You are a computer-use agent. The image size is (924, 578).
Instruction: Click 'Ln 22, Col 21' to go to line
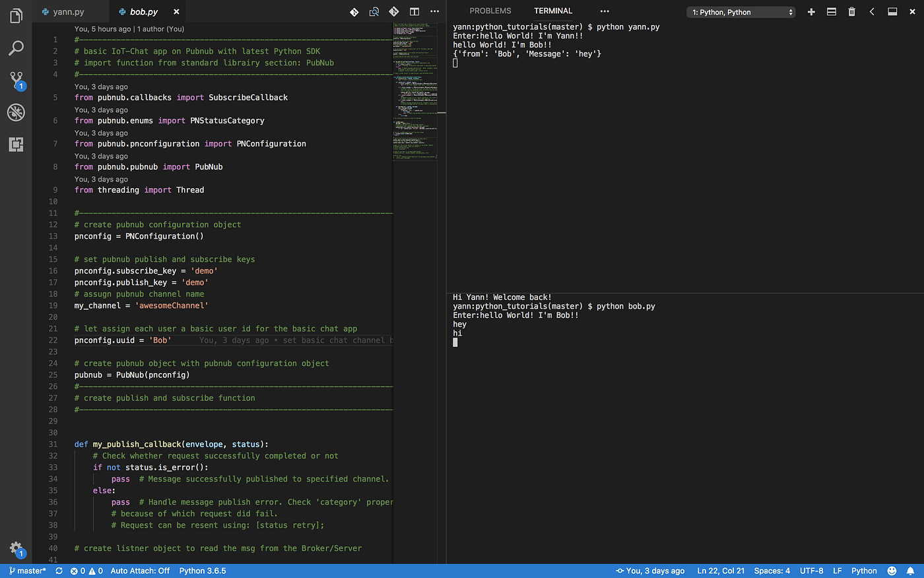721,570
